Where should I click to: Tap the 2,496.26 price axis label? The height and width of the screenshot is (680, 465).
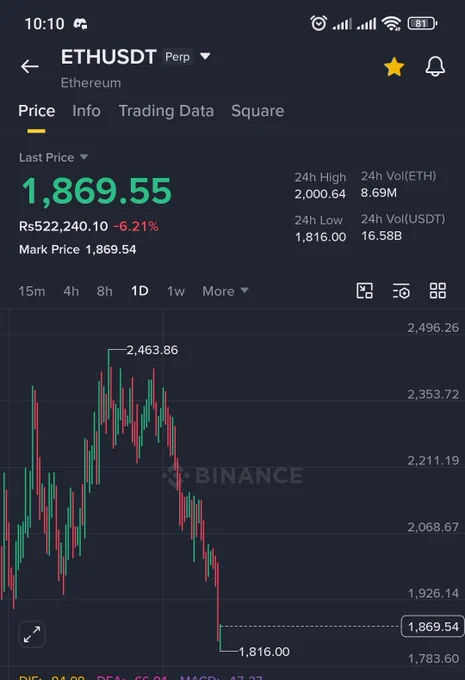coord(433,327)
